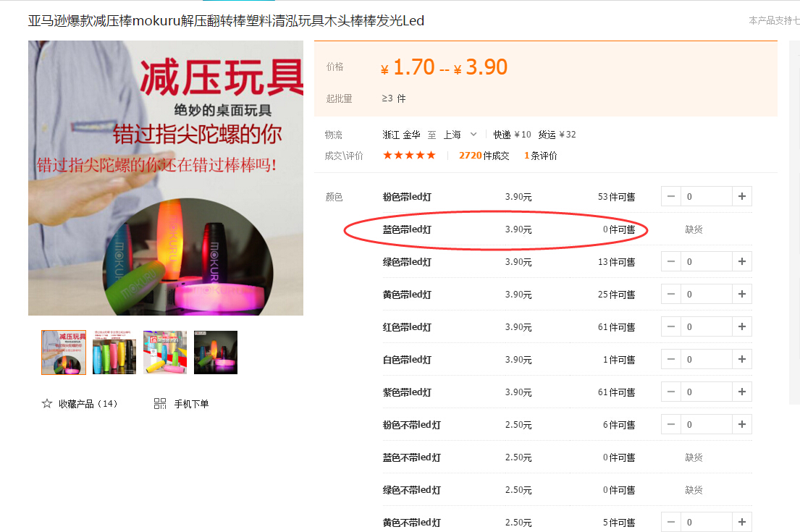Click the 蓝色不带led灯 color label
Viewport: 800px width, 532px height.
point(412,458)
